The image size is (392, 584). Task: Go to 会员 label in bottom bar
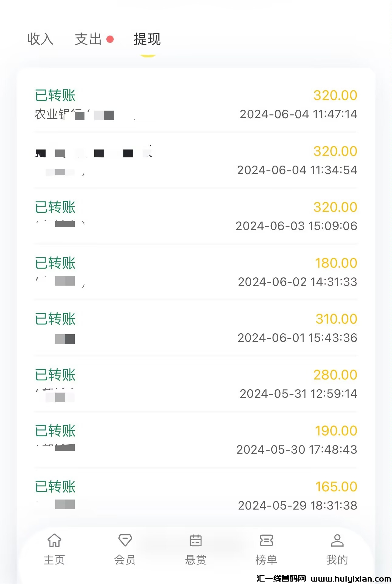click(x=125, y=560)
